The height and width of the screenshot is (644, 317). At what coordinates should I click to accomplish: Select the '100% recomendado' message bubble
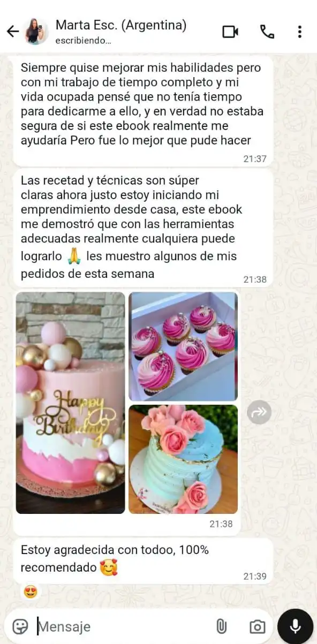pyautogui.click(x=143, y=560)
